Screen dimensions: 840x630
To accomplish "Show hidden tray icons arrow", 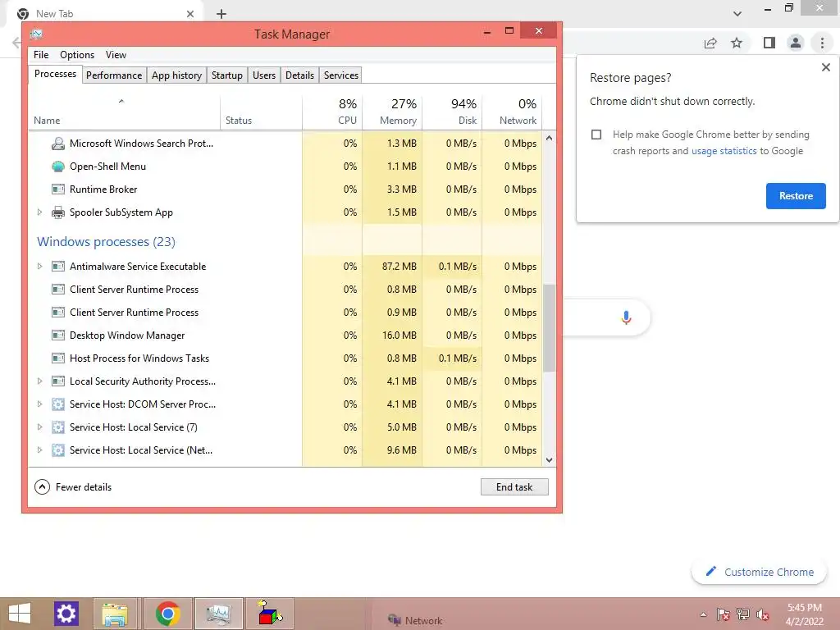I will pyautogui.click(x=703, y=614).
